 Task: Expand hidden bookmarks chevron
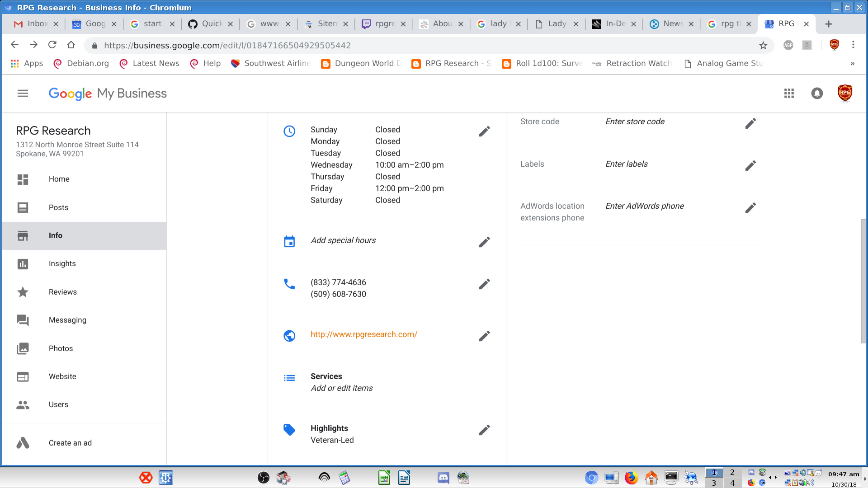(852, 64)
